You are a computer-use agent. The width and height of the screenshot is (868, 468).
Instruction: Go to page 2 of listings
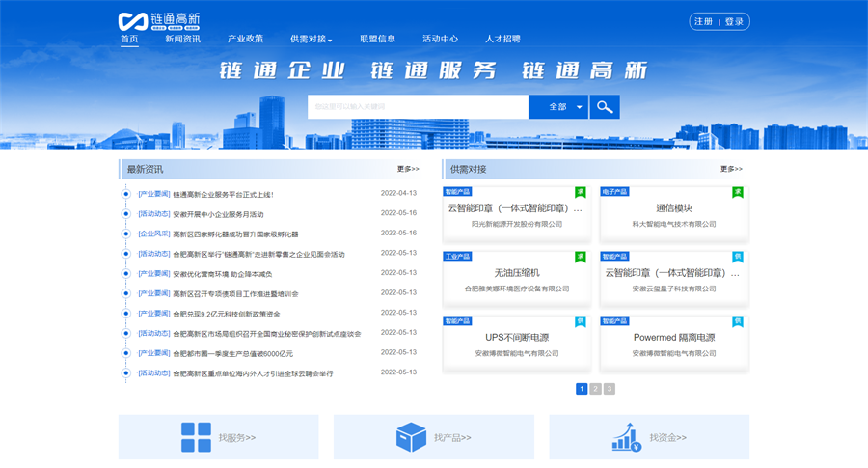(595, 389)
